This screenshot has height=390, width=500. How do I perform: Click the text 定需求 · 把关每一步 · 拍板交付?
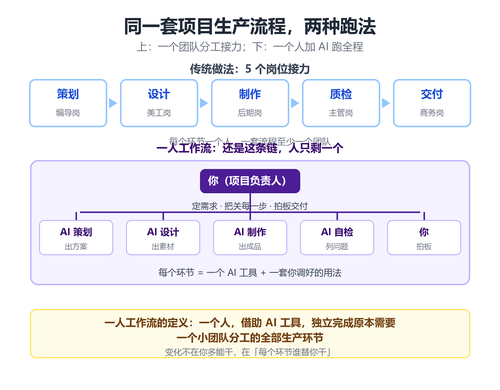coord(250,206)
